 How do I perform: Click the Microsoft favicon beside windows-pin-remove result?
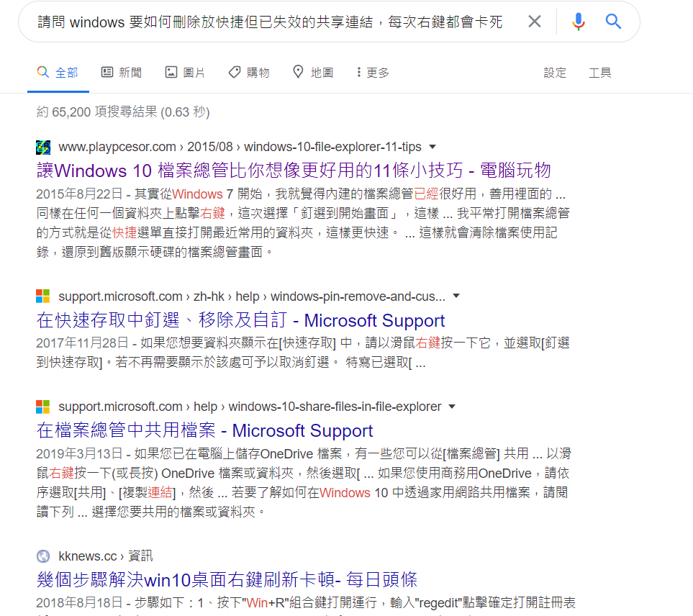point(43,296)
